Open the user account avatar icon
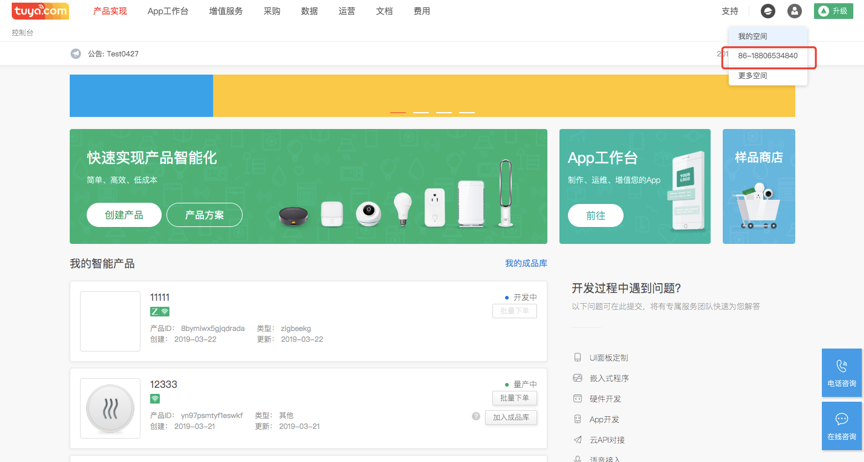 (x=794, y=11)
